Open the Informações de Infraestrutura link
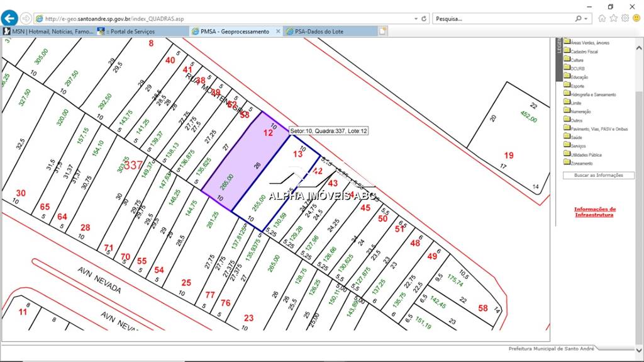644x362 pixels. pyautogui.click(x=594, y=212)
